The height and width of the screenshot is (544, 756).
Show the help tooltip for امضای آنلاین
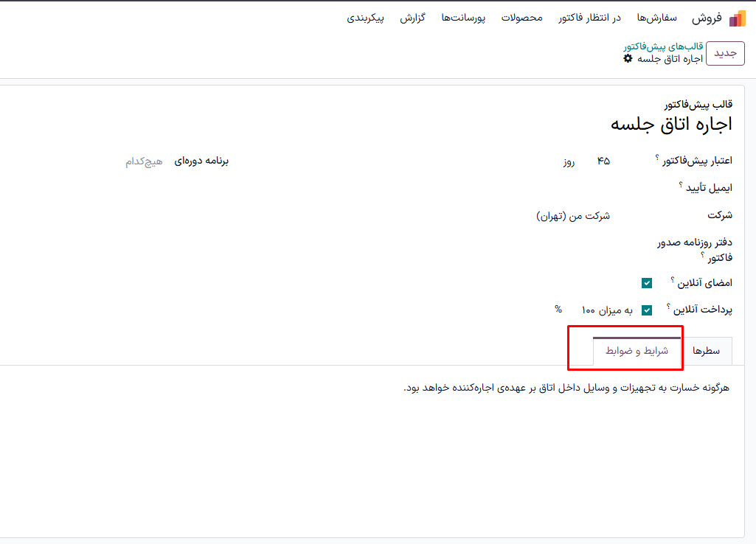pos(673,279)
